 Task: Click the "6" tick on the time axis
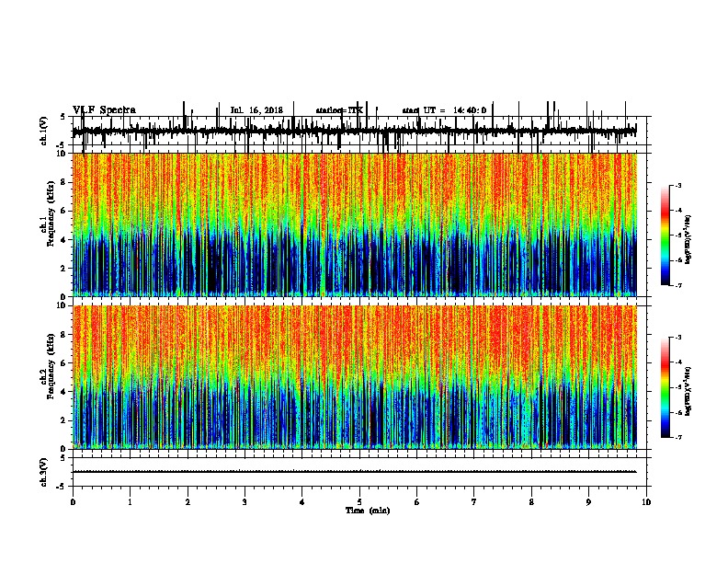pyautogui.click(x=417, y=502)
